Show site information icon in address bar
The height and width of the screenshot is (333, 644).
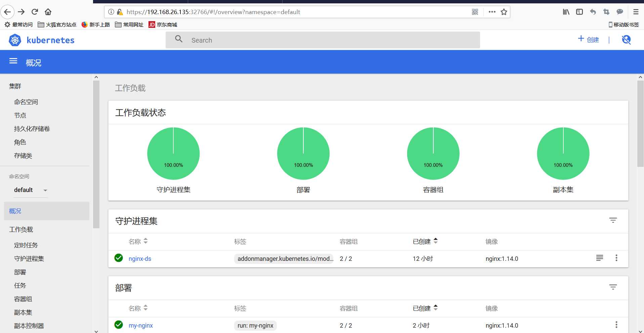click(111, 12)
